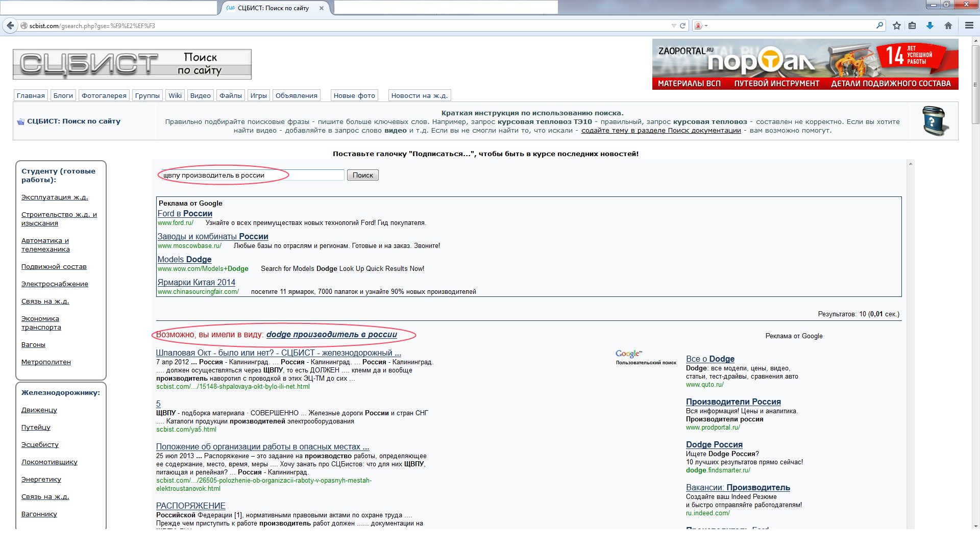Open the Новости на ж.д. menu item
The width and height of the screenshot is (980, 551).
(x=419, y=95)
